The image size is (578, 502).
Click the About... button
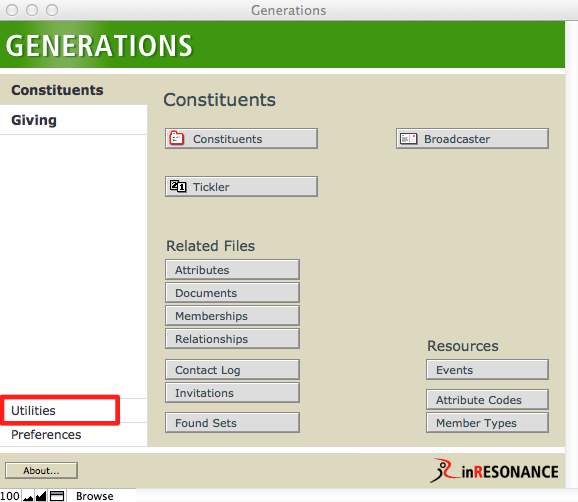point(41,471)
